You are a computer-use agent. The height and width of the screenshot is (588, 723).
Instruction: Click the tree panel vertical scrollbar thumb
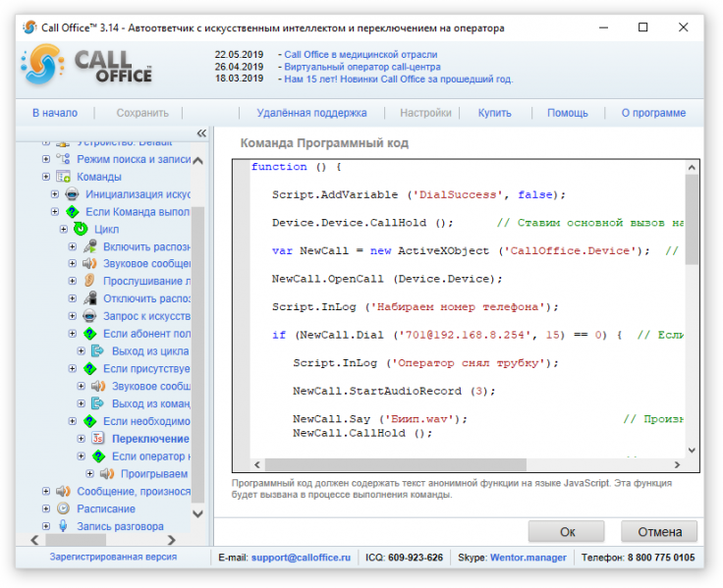point(197,354)
